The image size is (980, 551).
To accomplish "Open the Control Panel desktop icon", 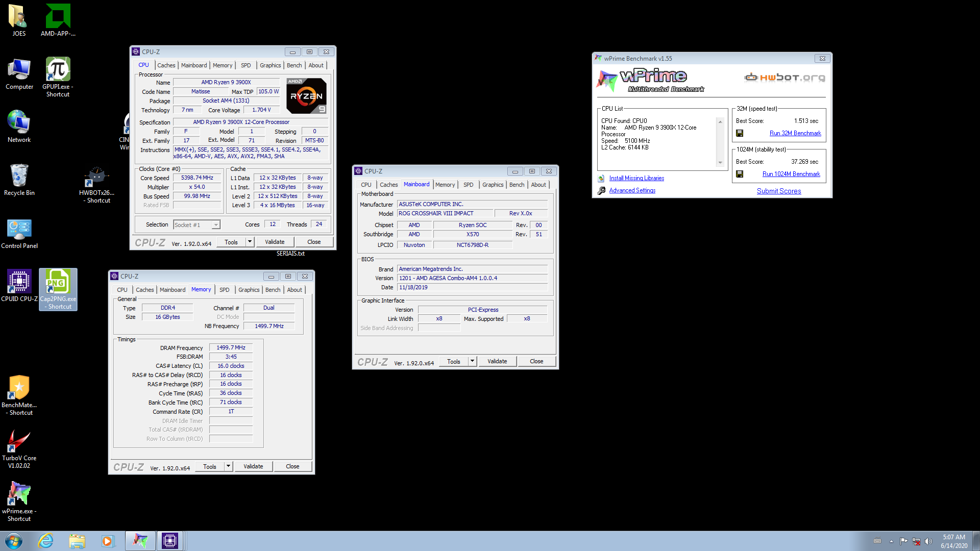I will 19,234.
